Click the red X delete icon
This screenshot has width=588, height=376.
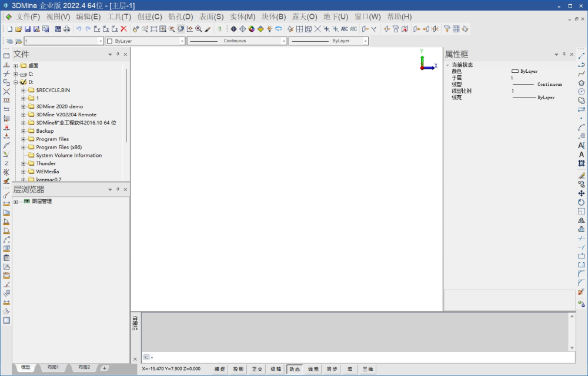123,29
